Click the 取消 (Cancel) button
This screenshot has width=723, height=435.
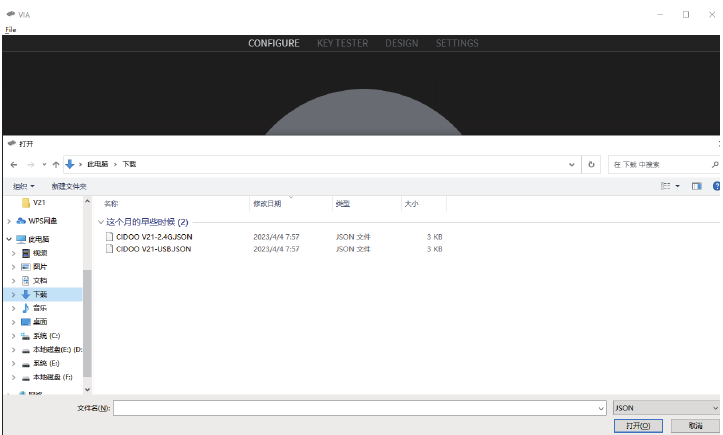point(694,426)
